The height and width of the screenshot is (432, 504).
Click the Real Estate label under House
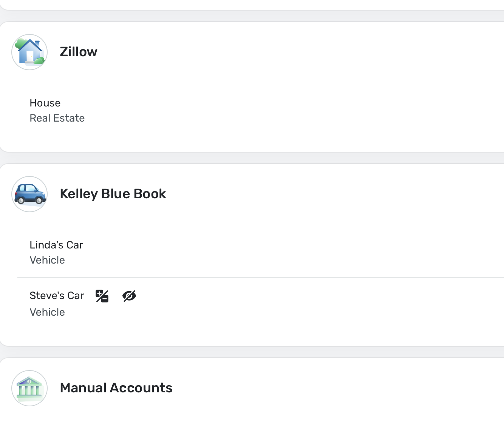57,118
